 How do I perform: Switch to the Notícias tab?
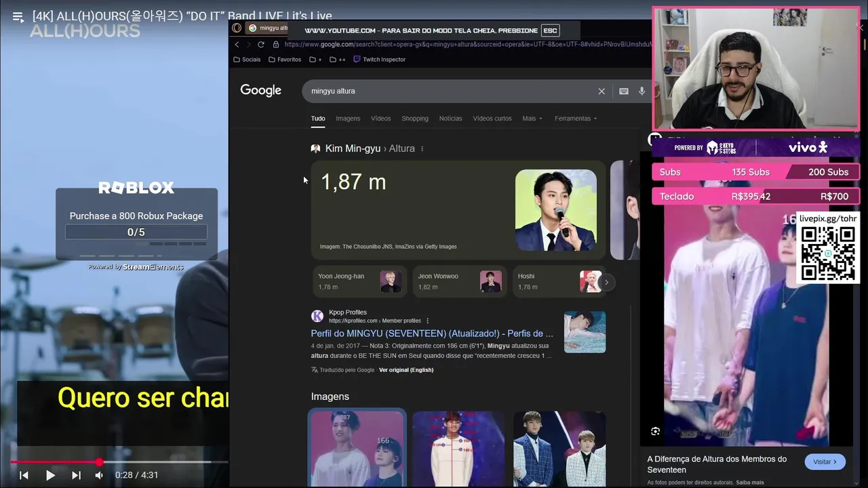click(450, 119)
